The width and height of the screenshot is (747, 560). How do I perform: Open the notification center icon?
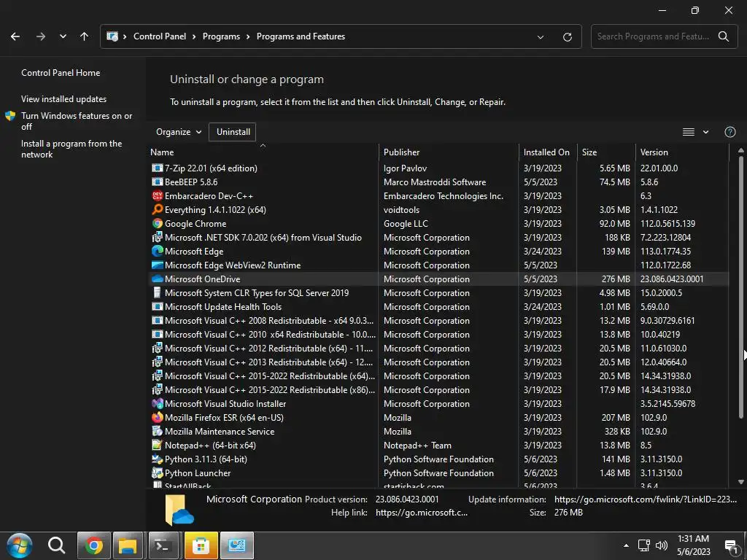(731, 546)
